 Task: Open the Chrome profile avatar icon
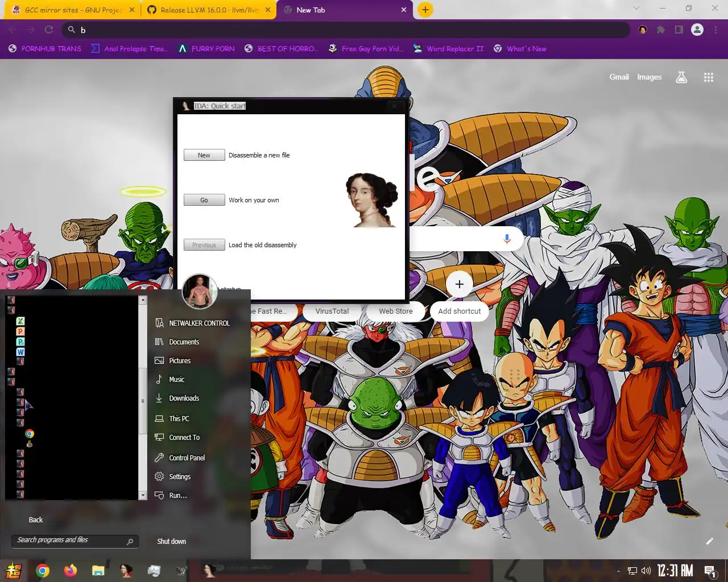click(697, 30)
